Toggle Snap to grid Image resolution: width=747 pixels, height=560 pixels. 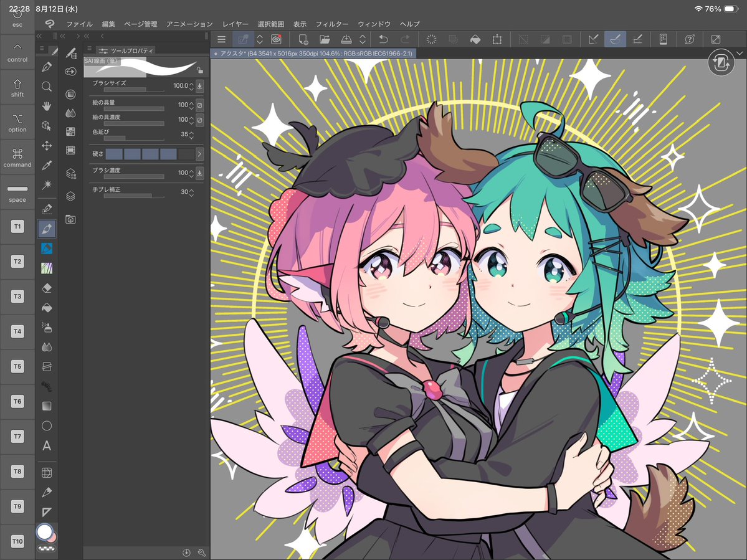(637, 39)
